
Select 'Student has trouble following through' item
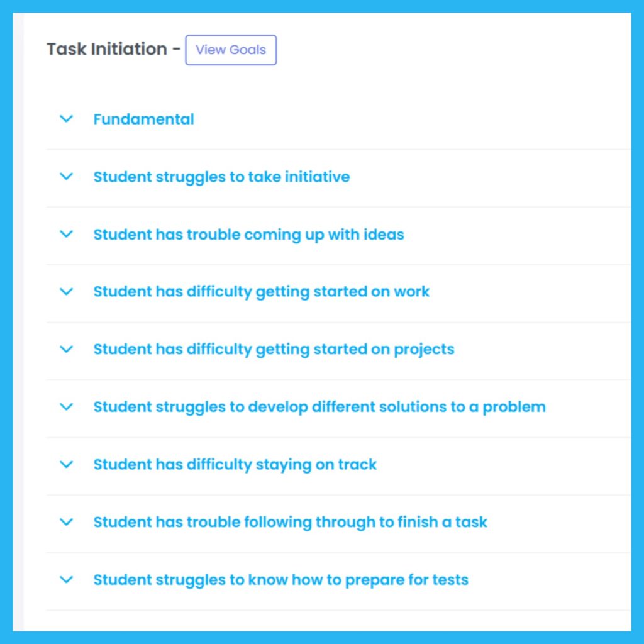click(290, 522)
